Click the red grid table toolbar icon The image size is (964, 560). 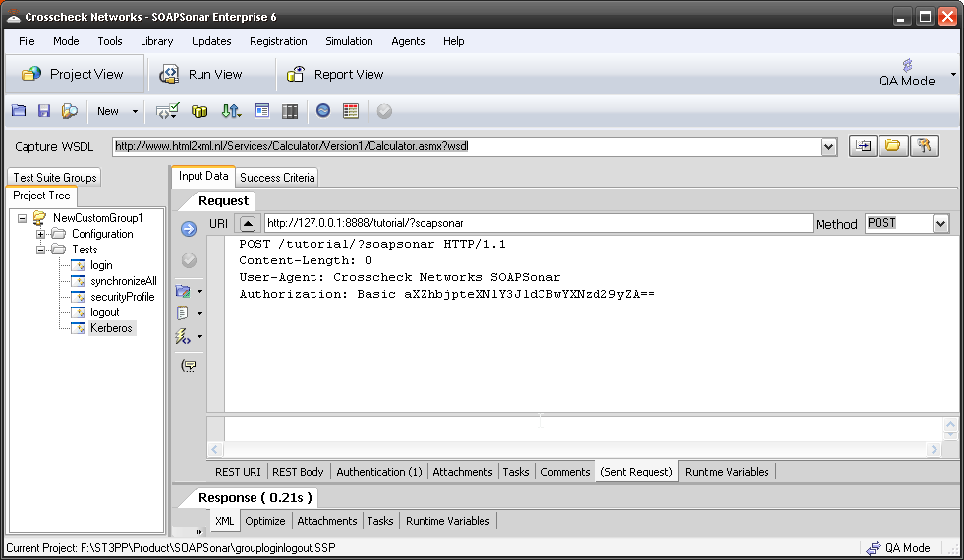coord(351,111)
